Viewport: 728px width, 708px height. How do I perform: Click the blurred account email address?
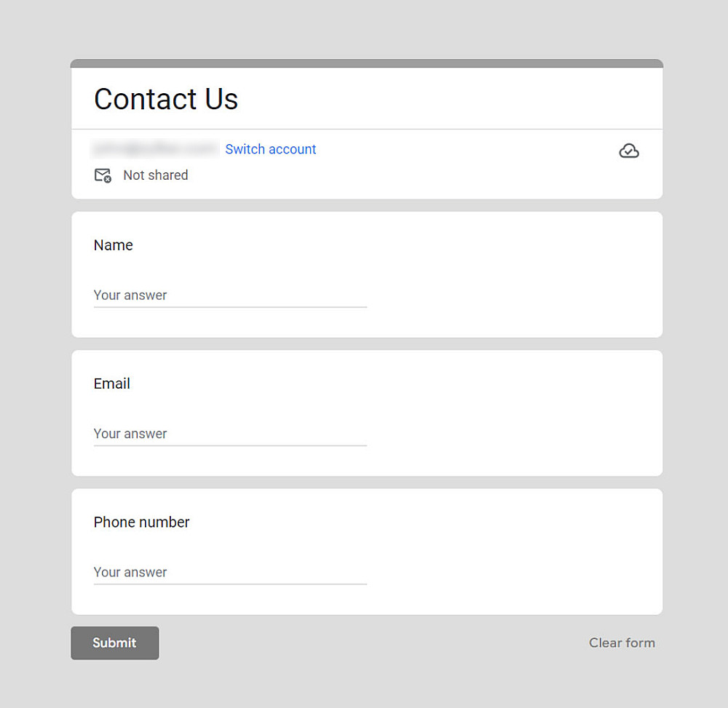(155, 149)
